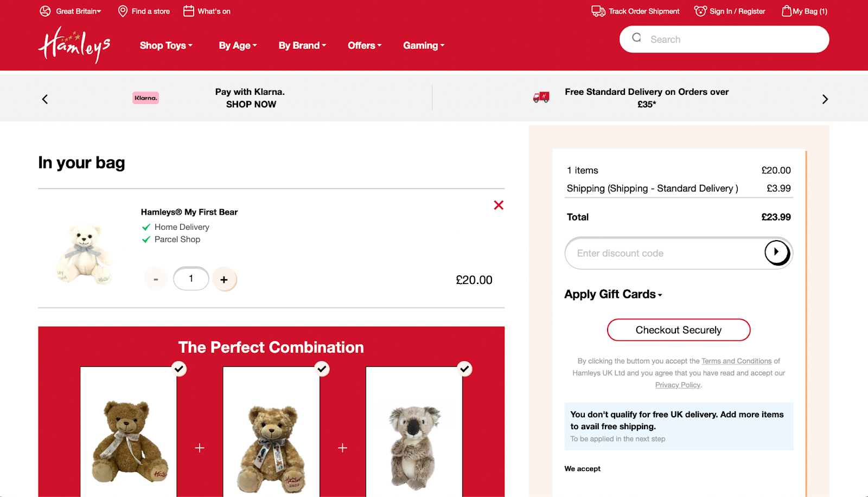The width and height of the screenshot is (868, 497).
Task: Open the Shop Toys menu
Action: click(165, 46)
